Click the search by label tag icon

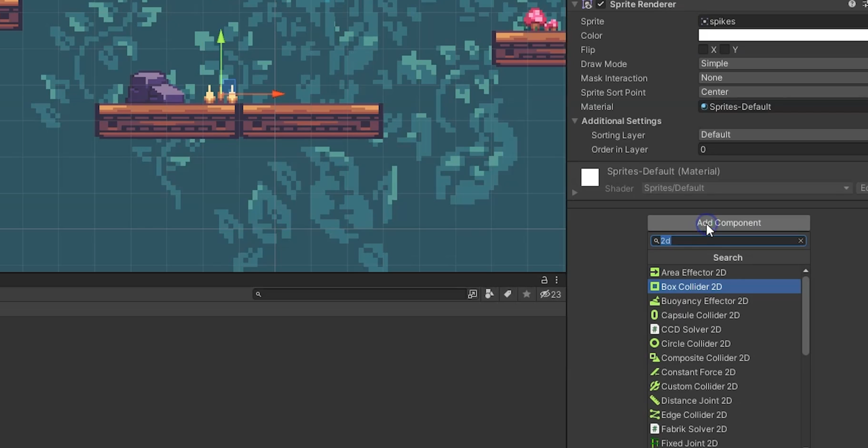coord(508,294)
